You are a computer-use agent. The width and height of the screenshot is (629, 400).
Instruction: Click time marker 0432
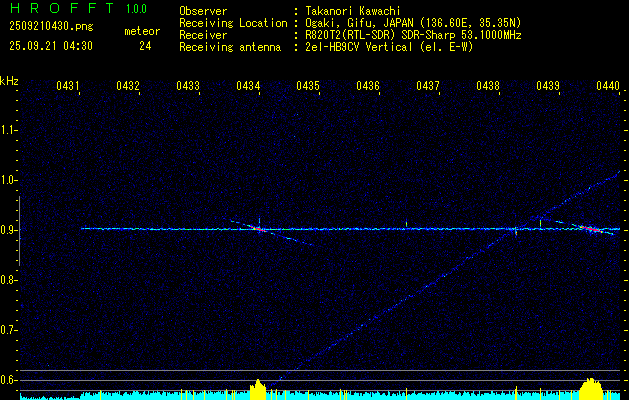(128, 85)
